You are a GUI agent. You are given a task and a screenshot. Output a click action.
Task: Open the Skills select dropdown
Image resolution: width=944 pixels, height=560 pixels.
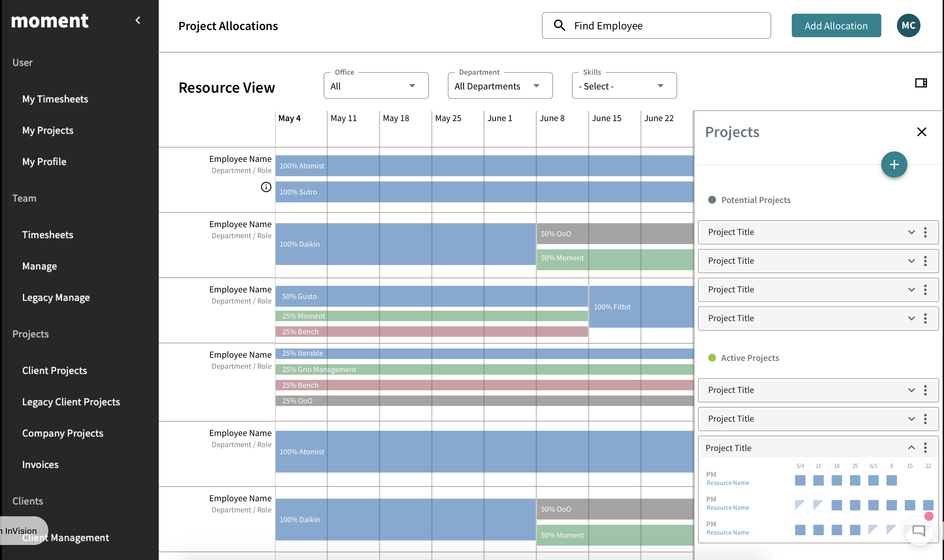[624, 86]
